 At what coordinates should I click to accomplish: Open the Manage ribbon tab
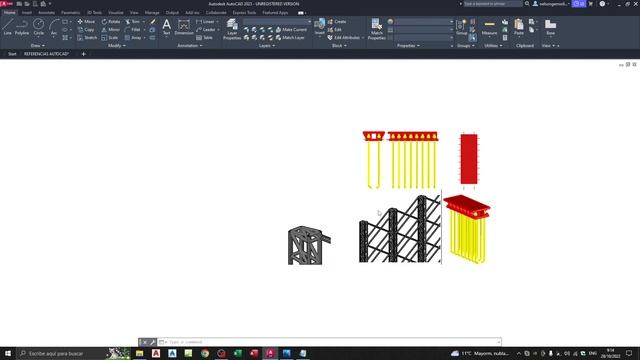point(152,13)
